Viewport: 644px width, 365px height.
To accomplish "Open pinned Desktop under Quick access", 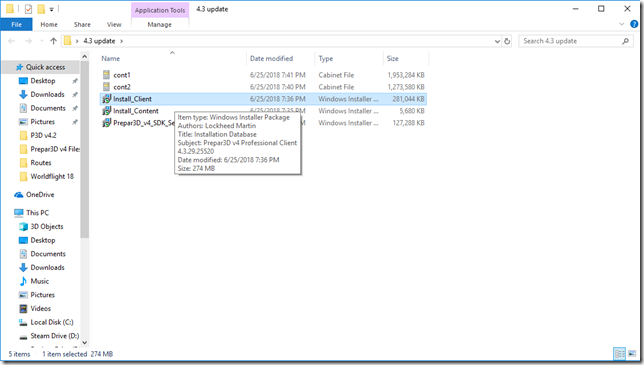I will coord(43,81).
